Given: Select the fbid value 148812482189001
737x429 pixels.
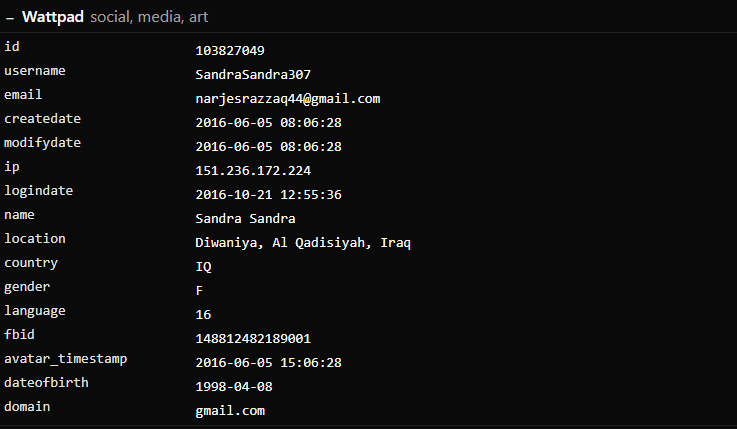Looking at the screenshot, I should (x=253, y=339).
